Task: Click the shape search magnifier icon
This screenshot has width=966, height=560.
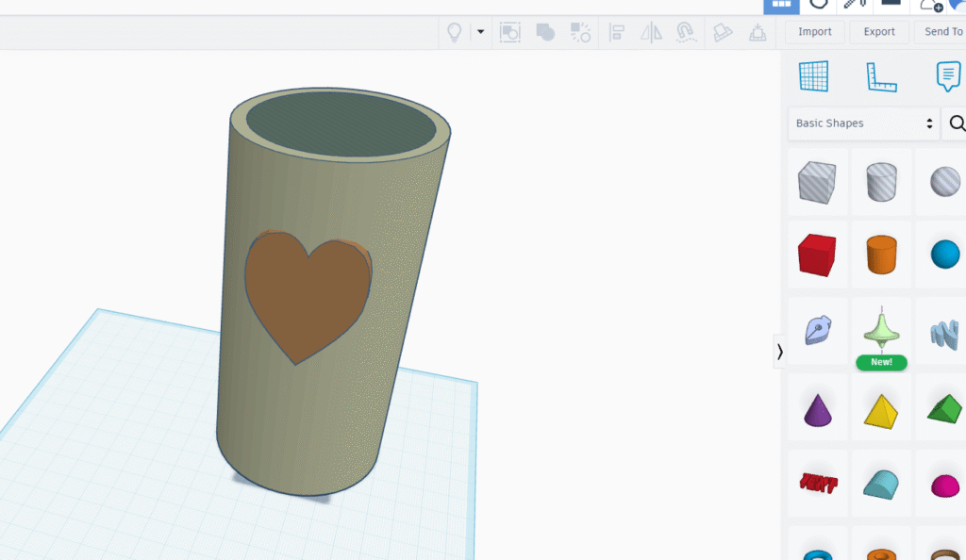Action: coord(957,124)
